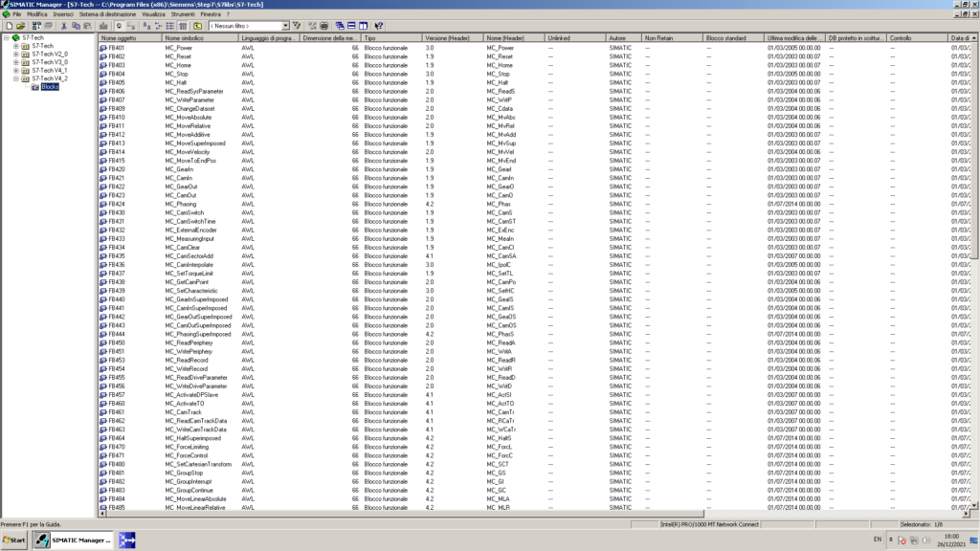Select the MC_ReadPeriphery entry
Viewport: 980px width, 551px height.
pos(189,343)
